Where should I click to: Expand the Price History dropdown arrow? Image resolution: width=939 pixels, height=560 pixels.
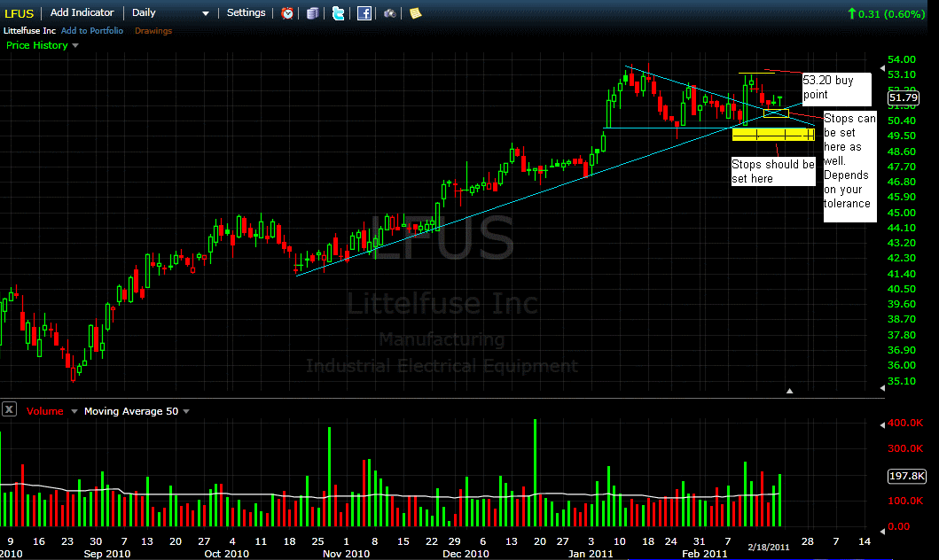click(x=75, y=45)
